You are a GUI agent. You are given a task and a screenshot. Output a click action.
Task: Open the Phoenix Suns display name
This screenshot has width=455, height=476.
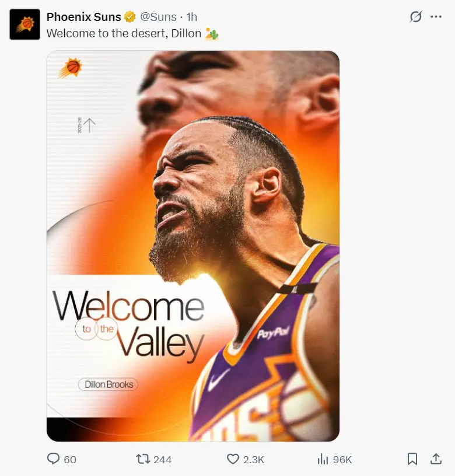[84, 17]
